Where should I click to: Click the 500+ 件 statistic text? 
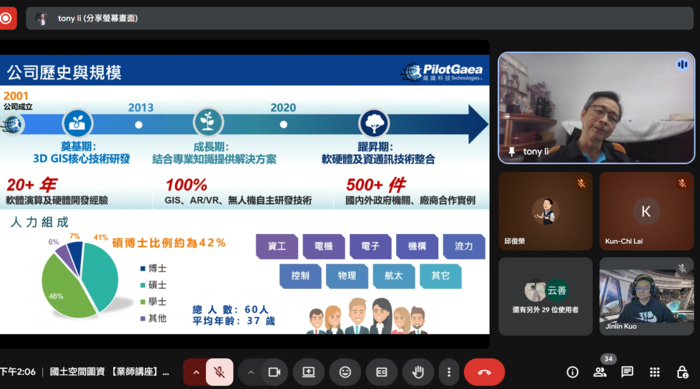click(x=376, y=185)
